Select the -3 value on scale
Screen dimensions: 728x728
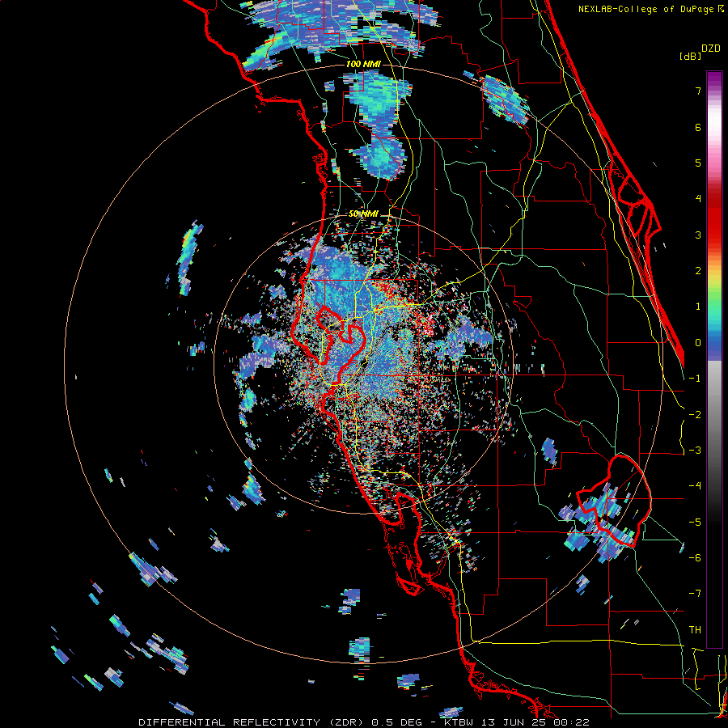pos(695,451)
